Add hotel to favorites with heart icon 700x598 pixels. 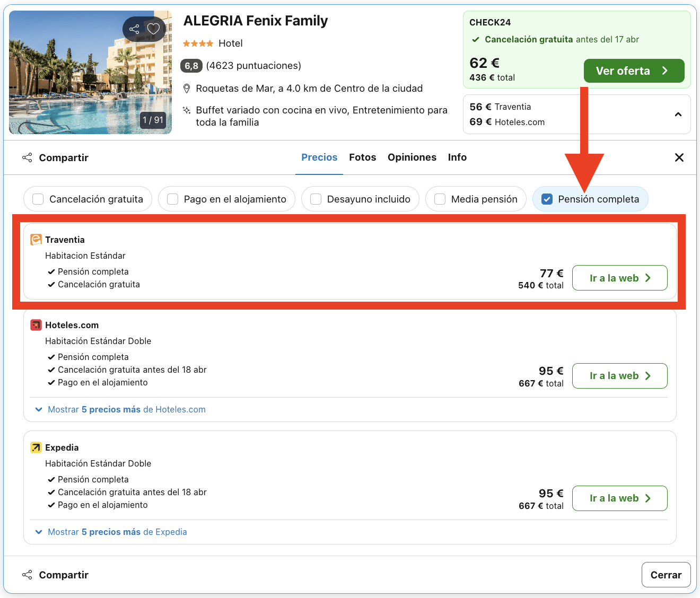pos(153,29)
